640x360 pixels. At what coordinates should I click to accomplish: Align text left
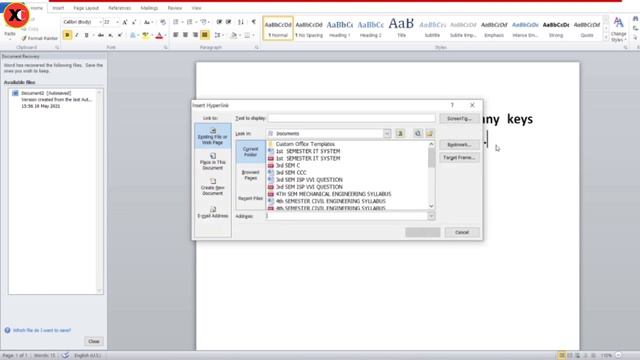point(176,36)
